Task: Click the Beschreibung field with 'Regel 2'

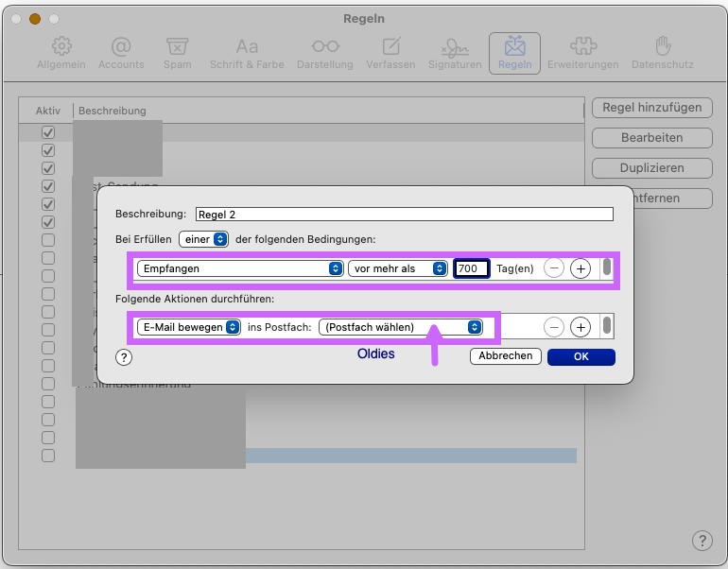Action: point(404,215)
